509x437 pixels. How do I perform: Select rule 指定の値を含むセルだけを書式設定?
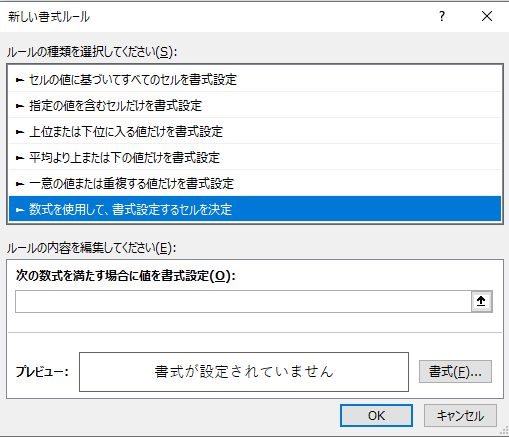tap(255, 105)
